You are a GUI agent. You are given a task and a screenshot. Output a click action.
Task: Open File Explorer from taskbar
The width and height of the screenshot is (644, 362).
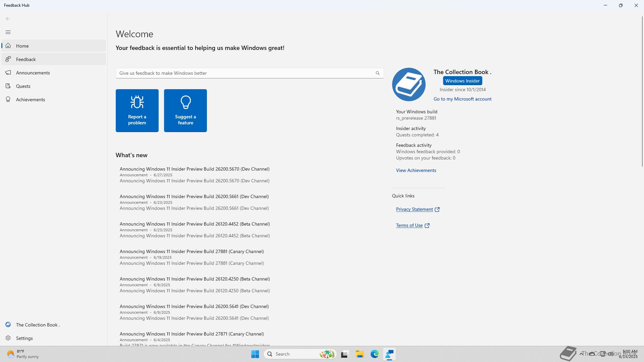tap(360, 354)
